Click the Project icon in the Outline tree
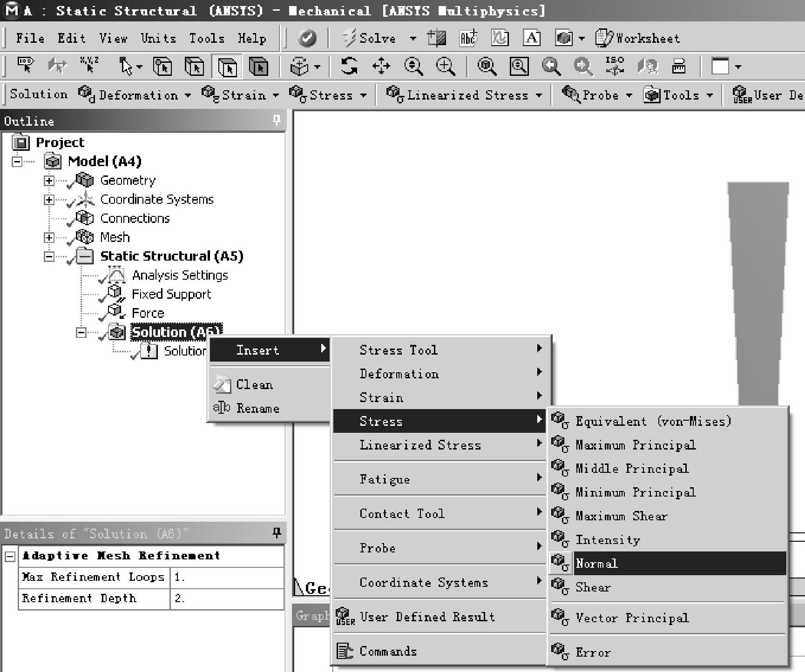The height and width of the screenshot is (672, 805). [20, 142]
